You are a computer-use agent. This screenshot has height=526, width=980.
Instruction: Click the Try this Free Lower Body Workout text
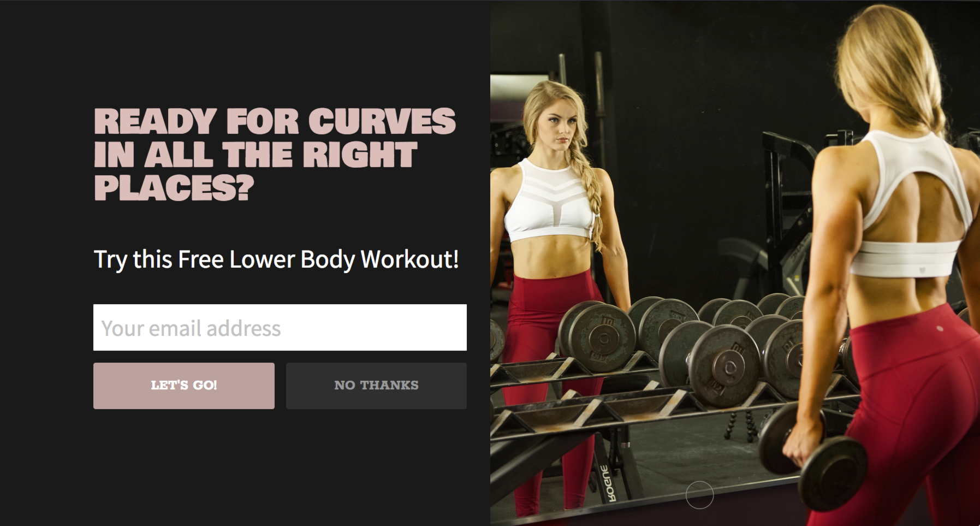[276, 260]
